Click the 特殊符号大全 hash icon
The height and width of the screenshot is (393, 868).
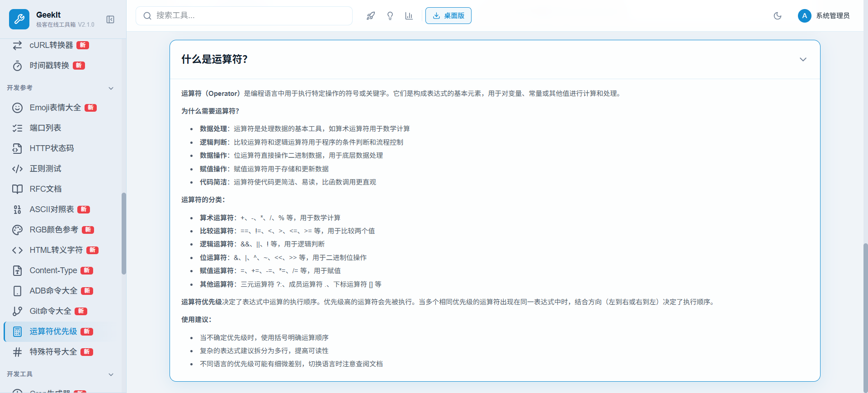17,352
